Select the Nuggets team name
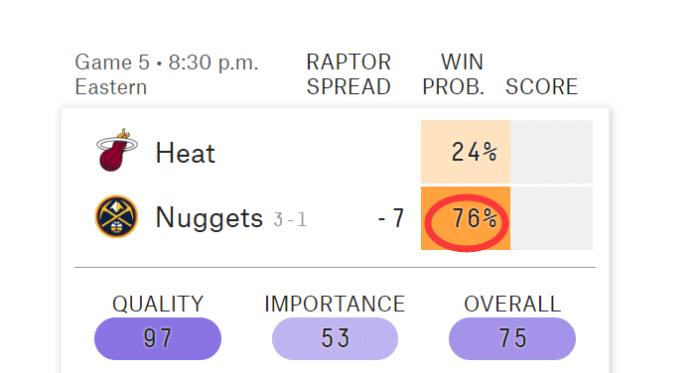 pos(209,218)
